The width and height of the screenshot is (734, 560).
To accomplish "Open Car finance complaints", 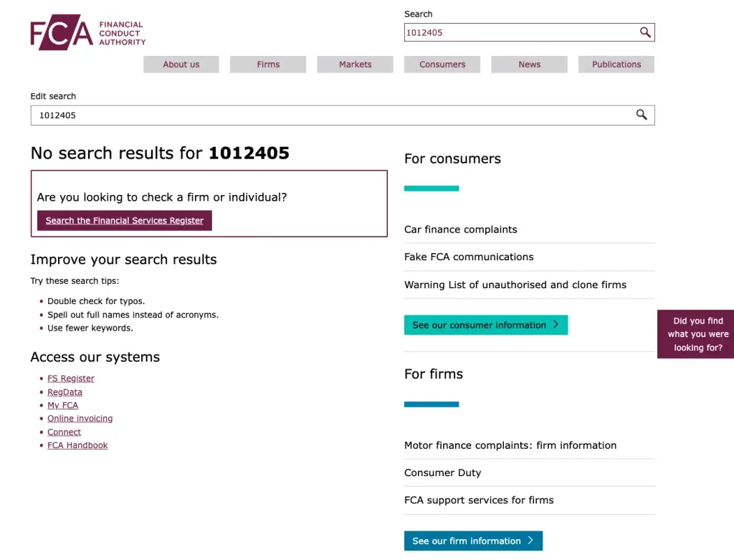I will 461,229.
